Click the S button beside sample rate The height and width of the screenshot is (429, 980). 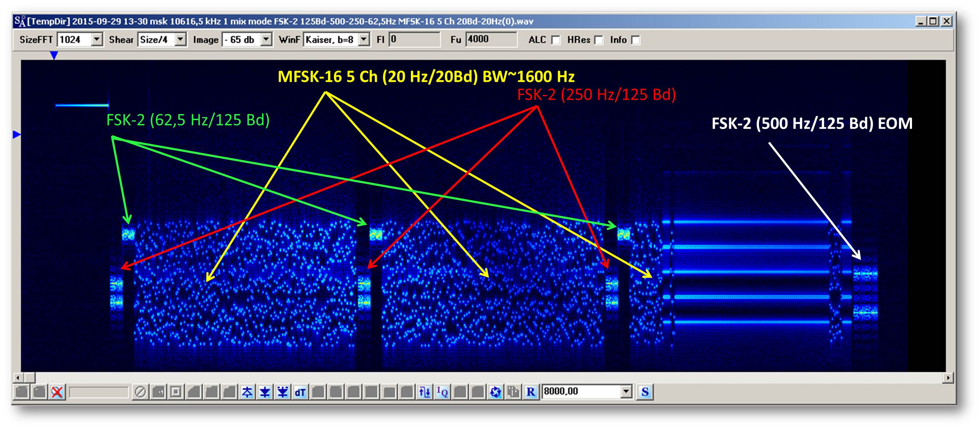pyautogui.click(x=645, y=392)
